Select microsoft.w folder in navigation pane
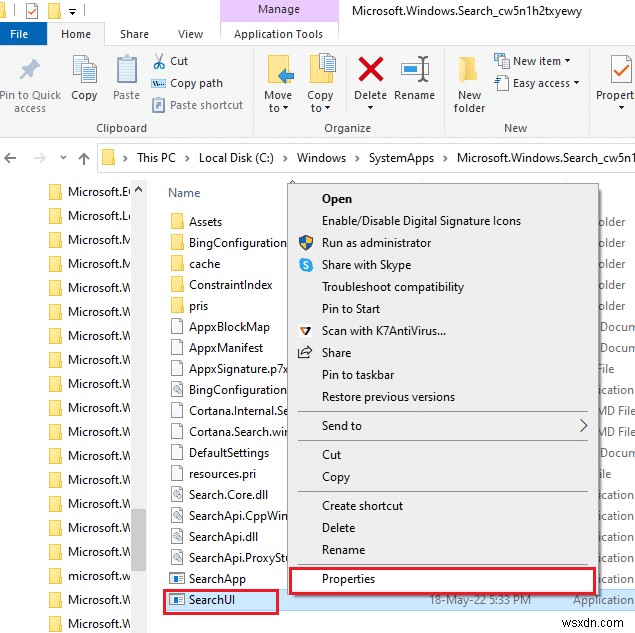 [89, 575]
